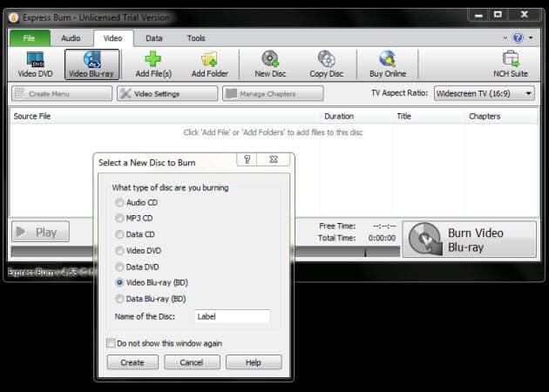Open the green File menu tab
This screenshot has width=549, height=392.
[x=30, y=38]
